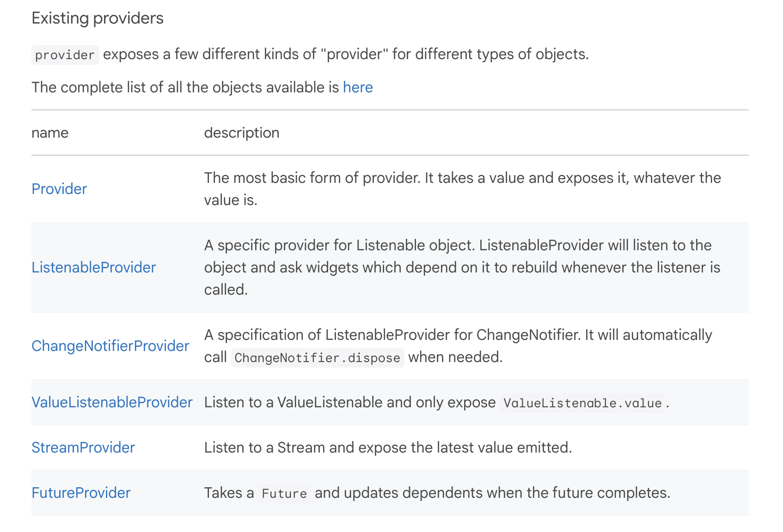Click the 'Future' inline code text
The width and height of the screenshot is (783, 532).
(x=284, y=494)
